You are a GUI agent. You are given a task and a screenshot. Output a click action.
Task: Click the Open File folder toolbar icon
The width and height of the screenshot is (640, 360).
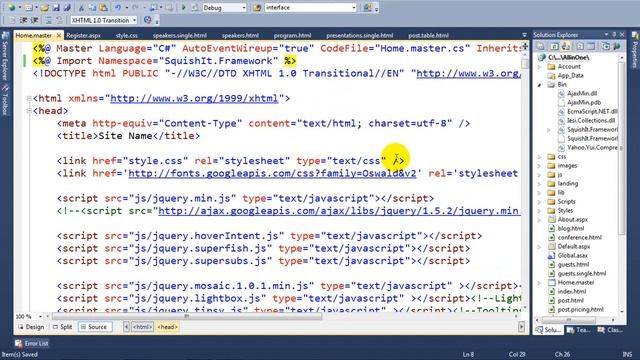point(44,7)
